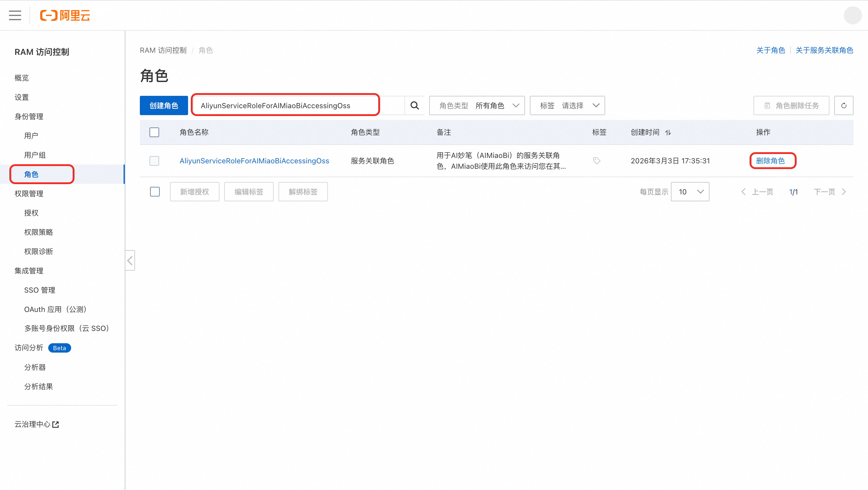Open the 用户 sidebar item
868x490 pixels.
point(31,136)
